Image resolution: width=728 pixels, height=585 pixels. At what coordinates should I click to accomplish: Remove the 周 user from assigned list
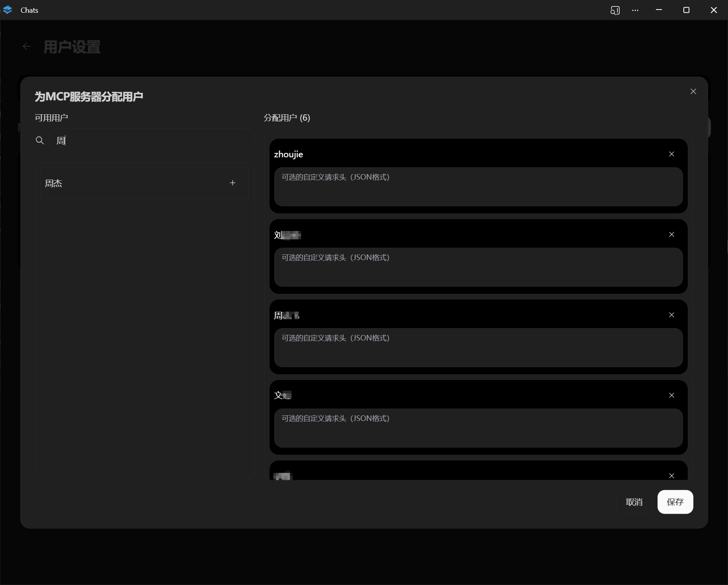coord(672,315)
